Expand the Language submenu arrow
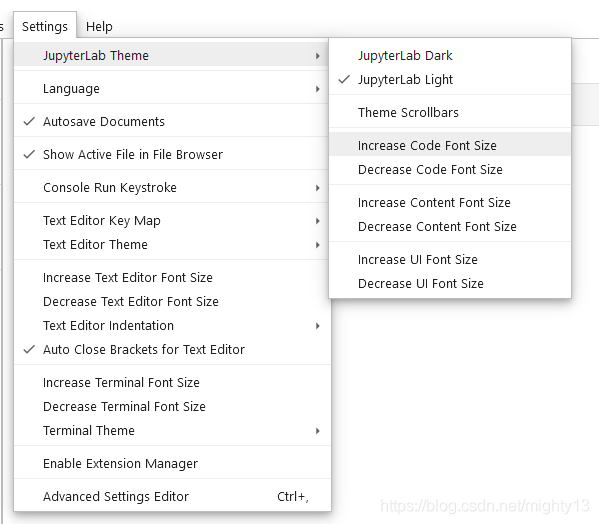599x524 pixels. [x=317, y=89]
